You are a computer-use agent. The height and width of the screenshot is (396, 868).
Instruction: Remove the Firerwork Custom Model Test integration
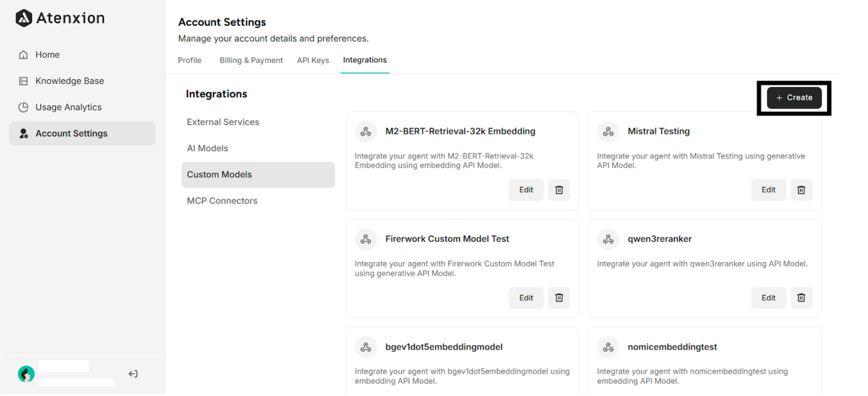pyautogui.click(x=559, y=298)
